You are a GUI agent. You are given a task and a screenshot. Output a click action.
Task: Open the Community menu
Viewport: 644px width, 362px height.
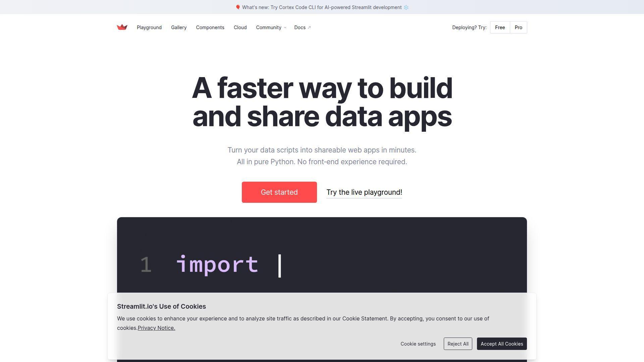click(x=268, y=27)
